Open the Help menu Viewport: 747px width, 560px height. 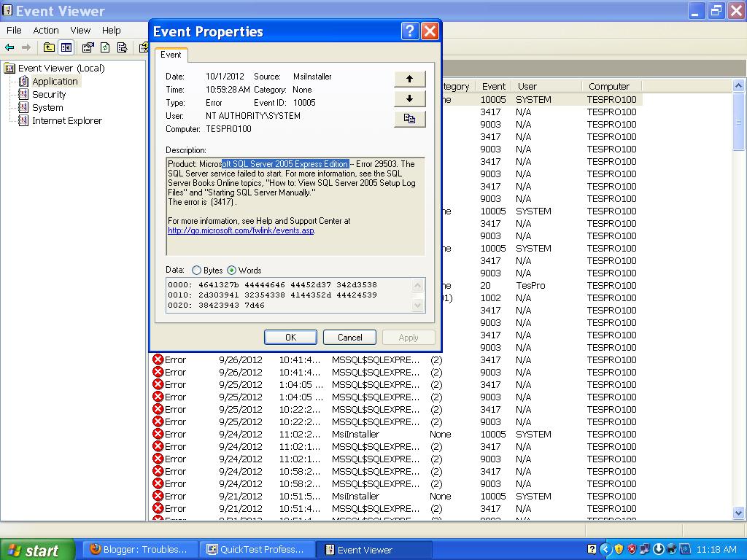point(111,30)
